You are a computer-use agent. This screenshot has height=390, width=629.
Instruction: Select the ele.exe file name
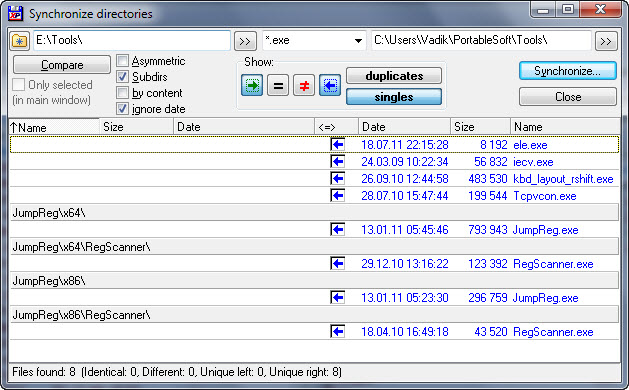click(x=530, y=145)
